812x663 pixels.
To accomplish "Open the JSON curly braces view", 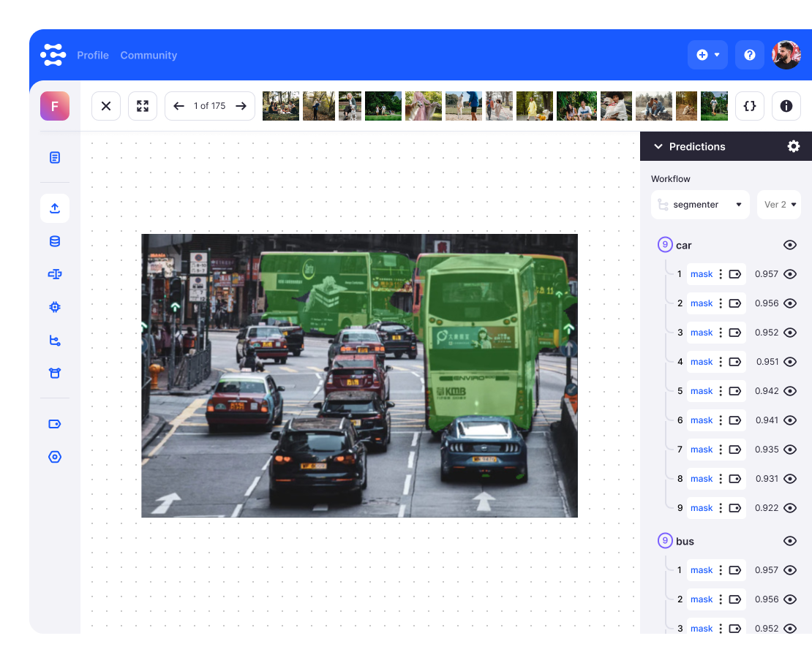I will click(749, 106).
